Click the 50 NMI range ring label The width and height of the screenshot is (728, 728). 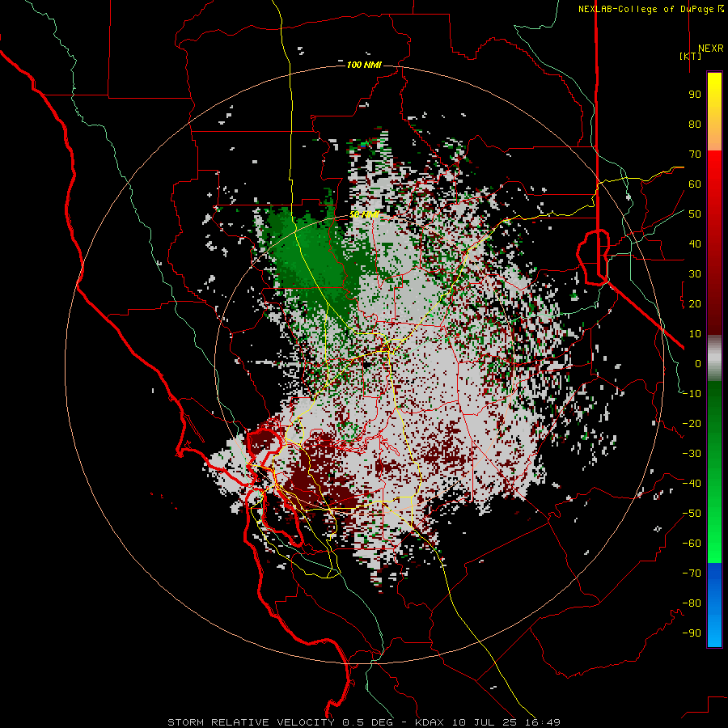pyautogui.click(x=364, y=215)
